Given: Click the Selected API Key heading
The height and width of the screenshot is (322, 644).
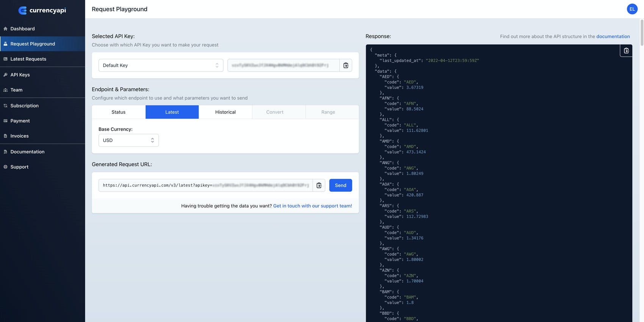Looking at the screenshot, I should click(113, 36).
